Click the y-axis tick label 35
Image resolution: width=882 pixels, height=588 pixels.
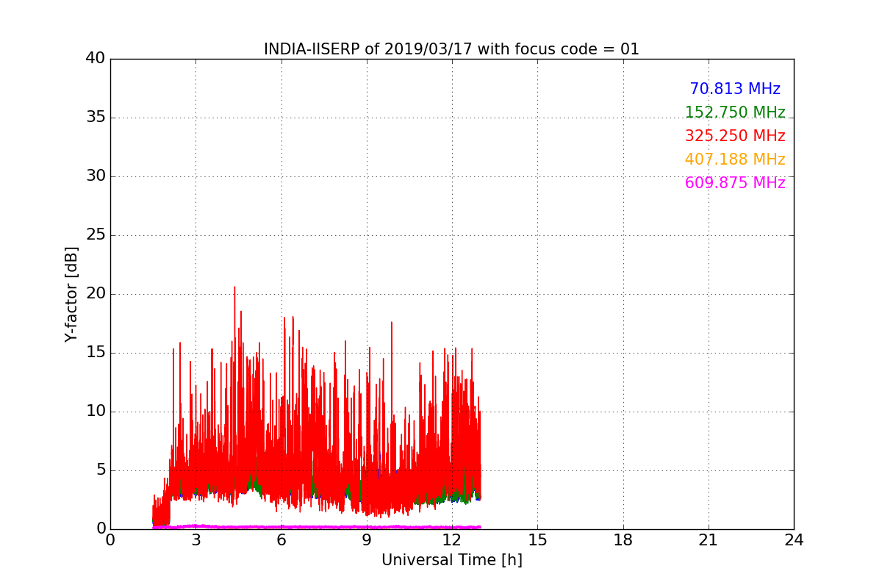coord(96,118)
